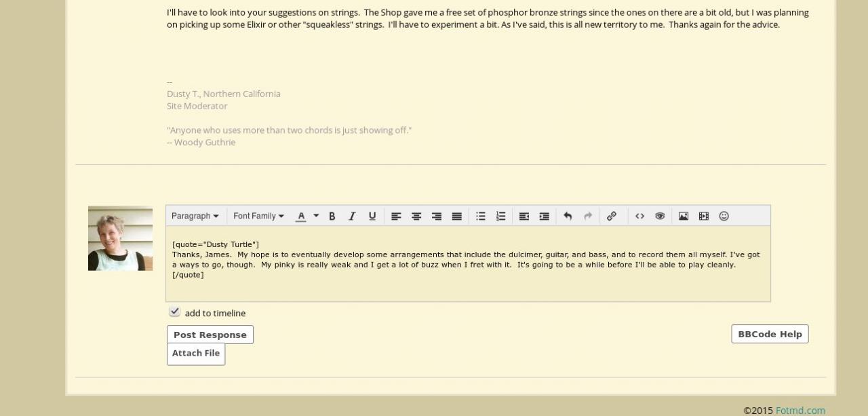Click the user avatar photo

point(120,238)
